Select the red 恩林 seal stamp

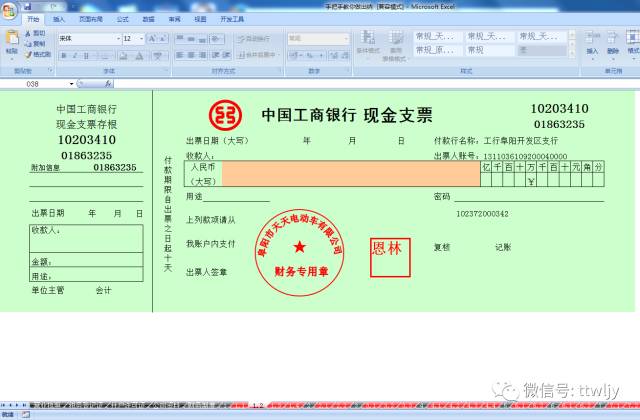pyautogui.click(x=390, y=258)
